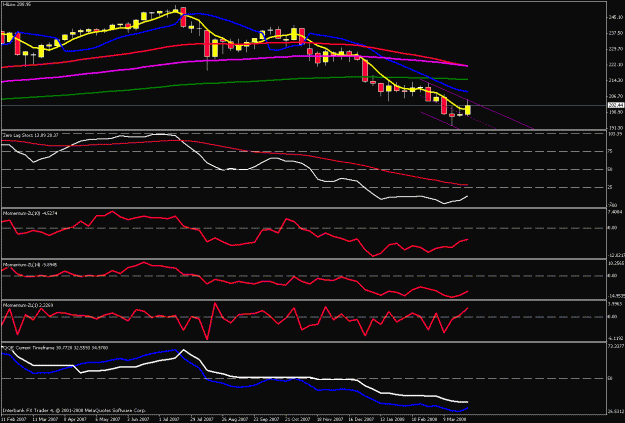Click the 11 Mar 2007 date label
The image size is (625, 423).
pos(46,420)
